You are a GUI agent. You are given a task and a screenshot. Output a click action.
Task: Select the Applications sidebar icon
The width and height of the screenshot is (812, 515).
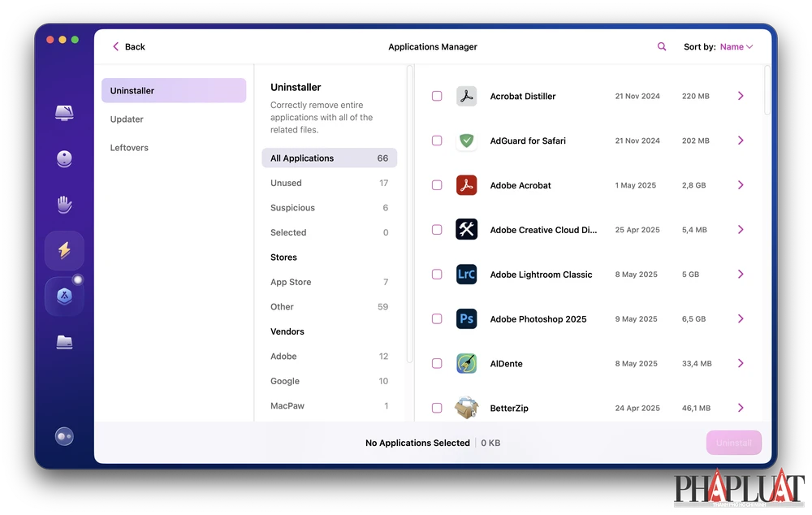click(x=64, y=296)
